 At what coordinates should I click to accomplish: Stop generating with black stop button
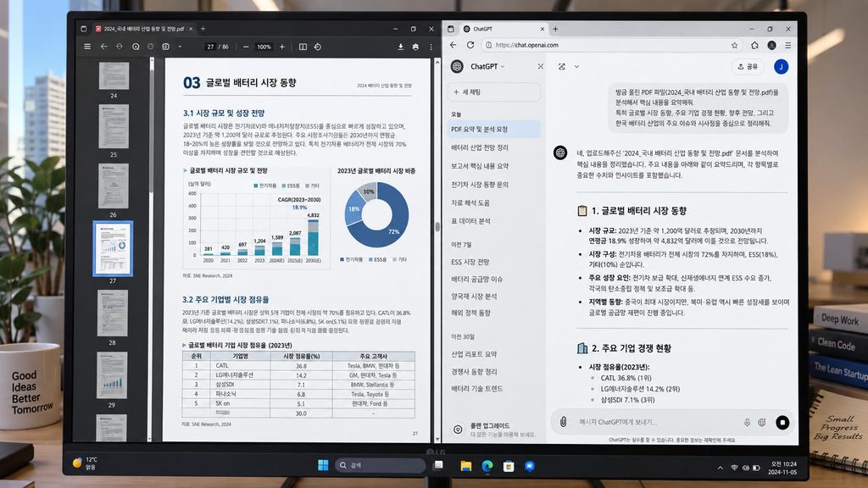782,422
